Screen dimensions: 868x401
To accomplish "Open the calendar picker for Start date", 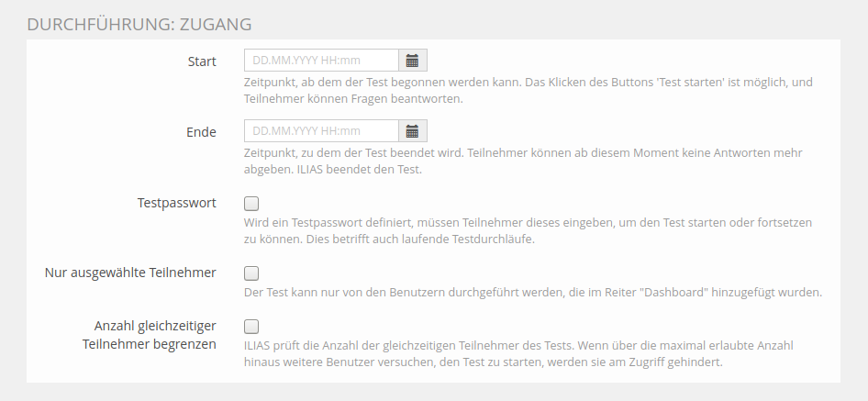I will (413, 61).
